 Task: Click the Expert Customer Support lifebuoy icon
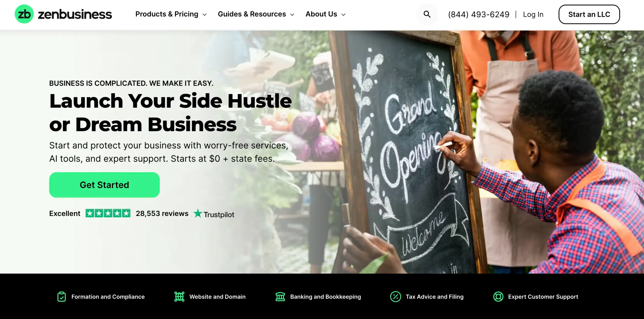click(498, 297)
